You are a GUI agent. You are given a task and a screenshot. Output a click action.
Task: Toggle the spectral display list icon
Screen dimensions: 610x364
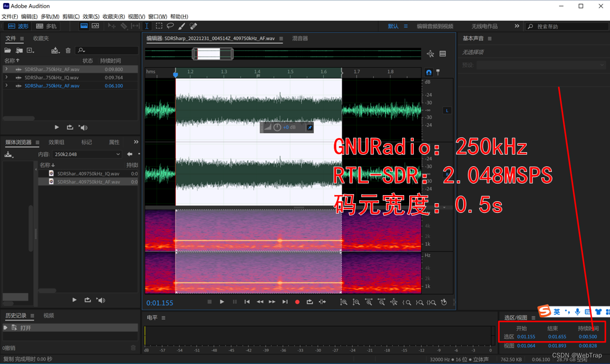pyautogui.click(x=443, y=54)
